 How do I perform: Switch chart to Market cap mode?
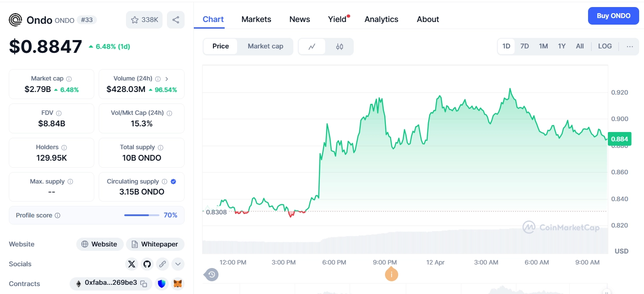265,46
